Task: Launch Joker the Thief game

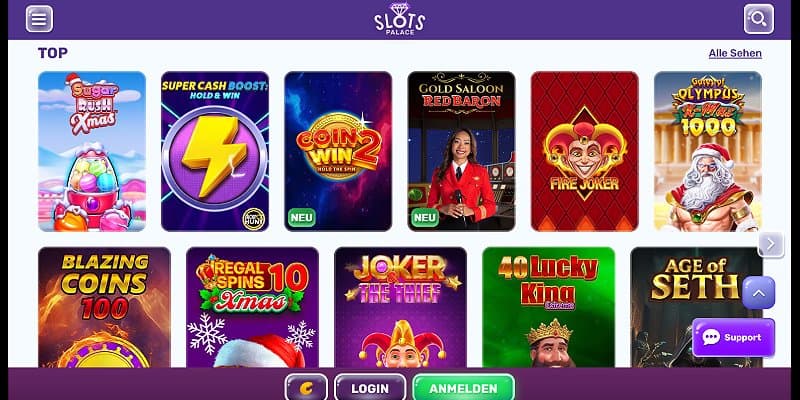Action: pyautogui.click(x=401, y=308)
